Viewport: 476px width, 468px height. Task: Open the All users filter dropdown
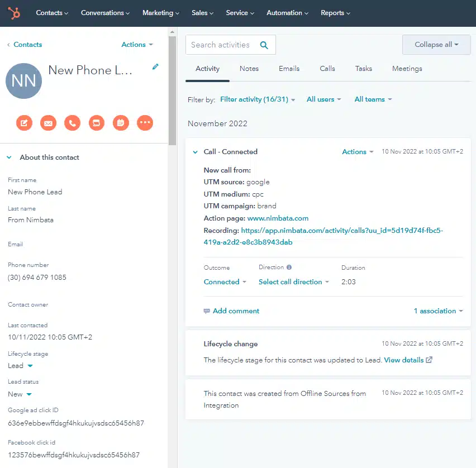tap(323, 99)
